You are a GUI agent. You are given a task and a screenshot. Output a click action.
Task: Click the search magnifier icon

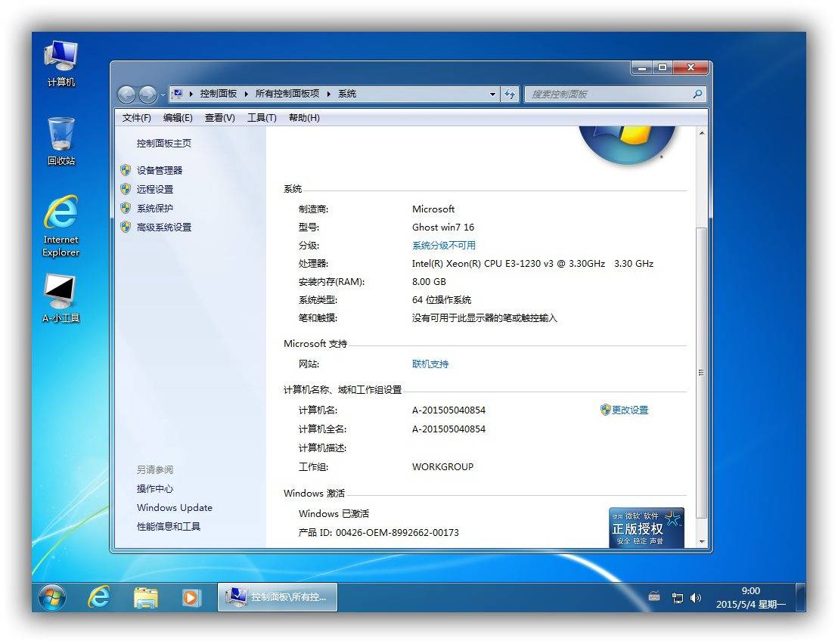[697, 94]
